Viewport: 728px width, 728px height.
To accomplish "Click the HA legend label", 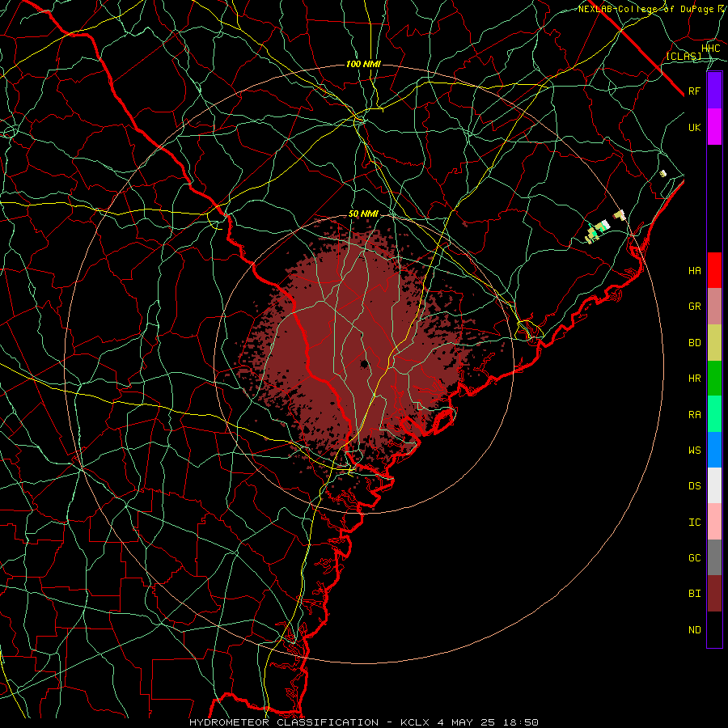I will pos(694,271).
